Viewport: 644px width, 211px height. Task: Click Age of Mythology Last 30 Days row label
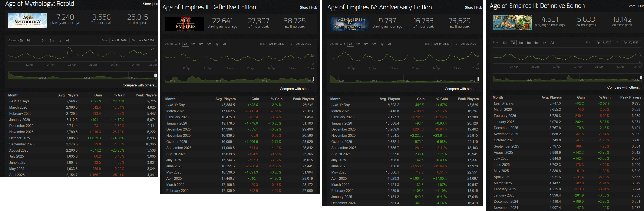point(19,101)
